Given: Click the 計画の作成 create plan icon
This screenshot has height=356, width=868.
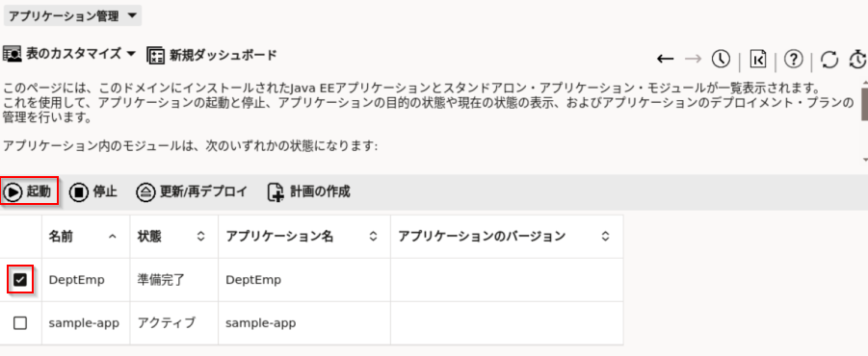Looking at the screenshot, I should (x=276, y=192).
